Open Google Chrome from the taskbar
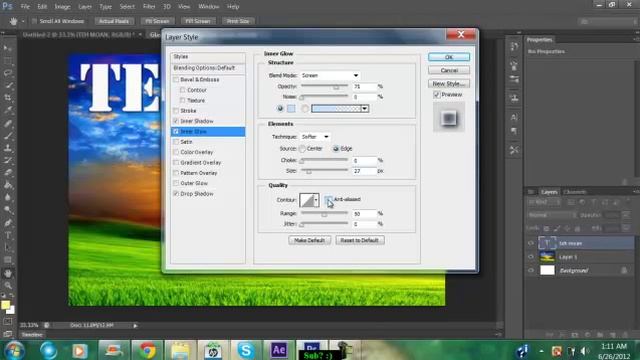The width and height of the screenshot is (640, 360). (147, 350)
